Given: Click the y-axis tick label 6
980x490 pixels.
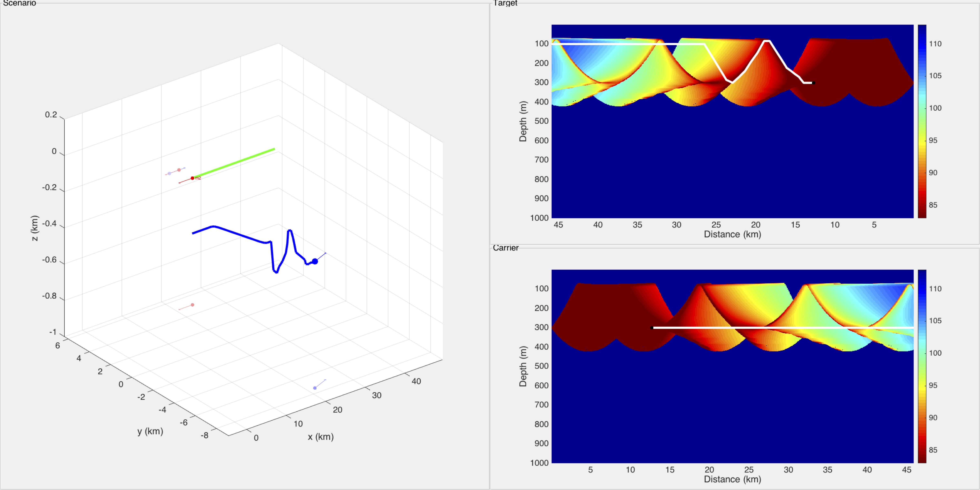Looking at the screenshot, I should click(57, 345).
